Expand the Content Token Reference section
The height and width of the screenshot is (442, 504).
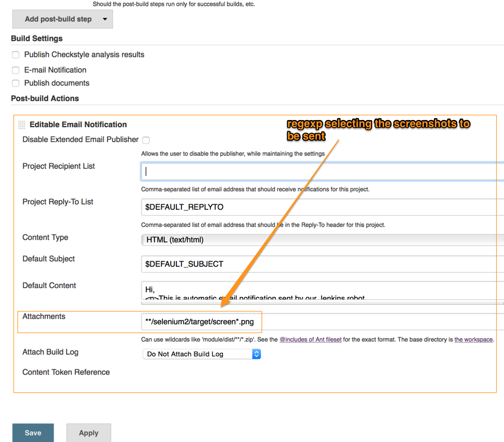click(65, 372)
